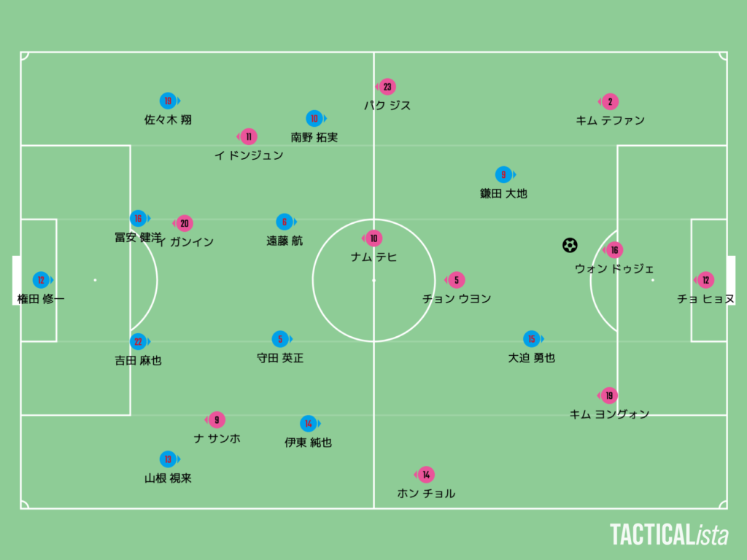Click pink marker 16 ウォン ドゥジェ

[x=614, y=250]
